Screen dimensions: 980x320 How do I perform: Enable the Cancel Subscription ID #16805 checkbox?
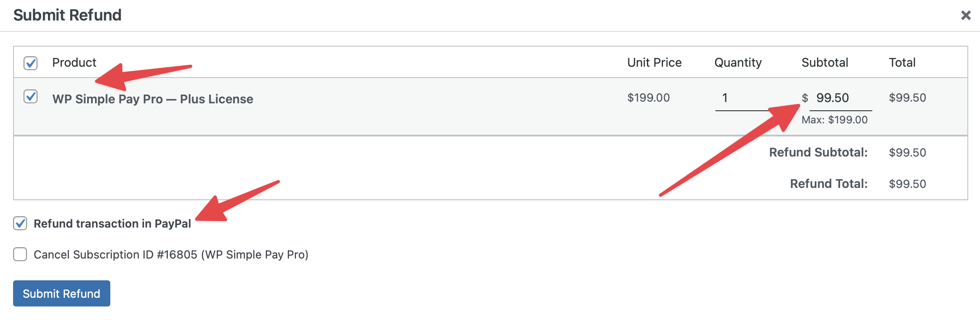tap(20, 254)
